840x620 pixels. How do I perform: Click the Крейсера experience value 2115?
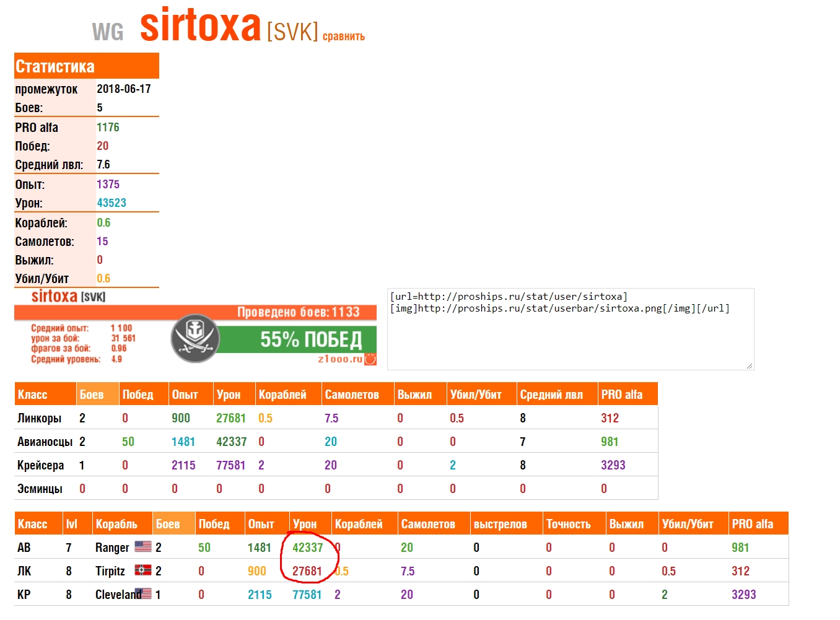pos(183,465)
